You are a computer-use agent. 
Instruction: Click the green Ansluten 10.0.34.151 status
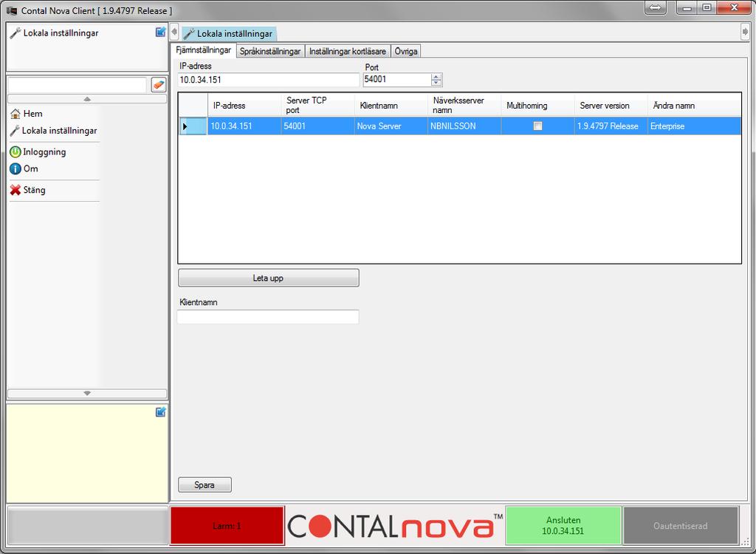click(x=563, y=525)
